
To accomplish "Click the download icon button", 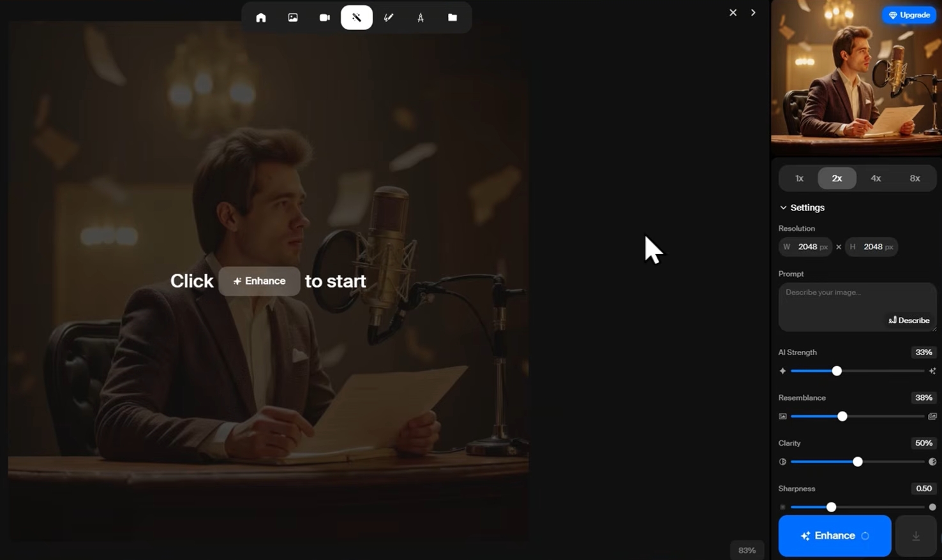I will (x=916, y=536).
